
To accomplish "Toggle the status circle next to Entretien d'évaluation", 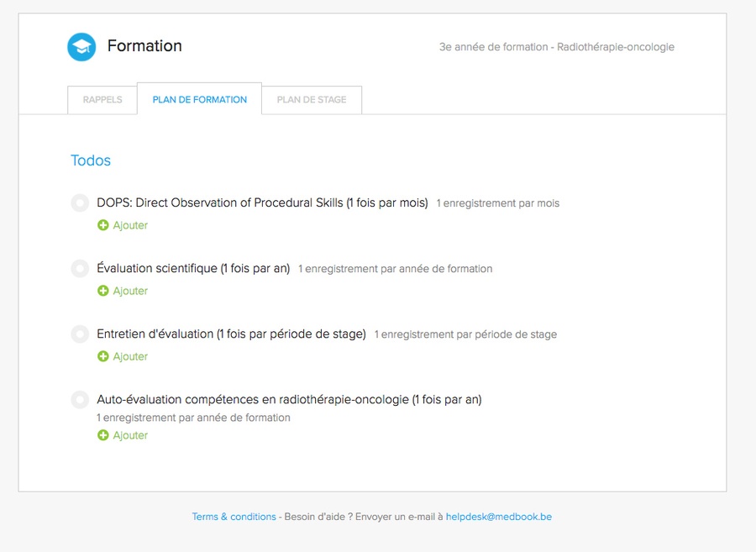I will point(80,334).
